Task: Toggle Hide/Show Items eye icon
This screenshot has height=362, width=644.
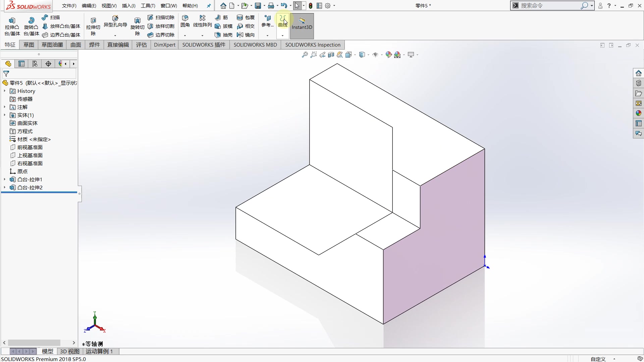Action: click(x=375, y=55)
